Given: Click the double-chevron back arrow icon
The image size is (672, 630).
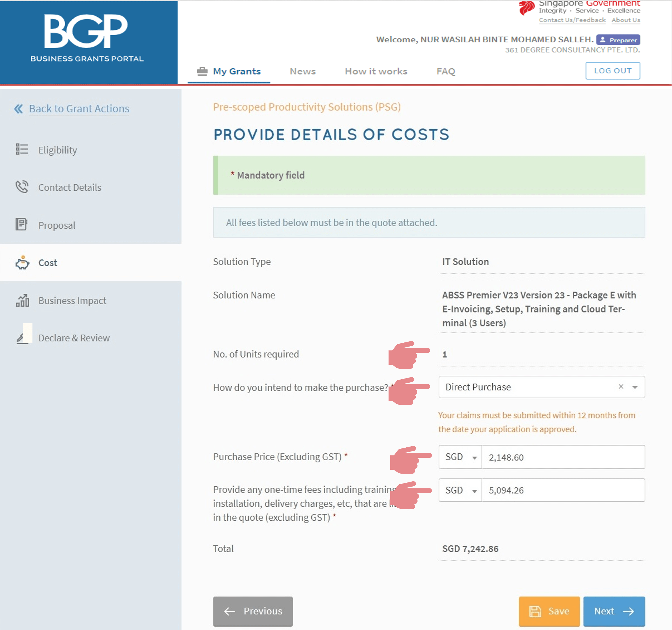Looking at the screenshot, I should coord(19,109).
